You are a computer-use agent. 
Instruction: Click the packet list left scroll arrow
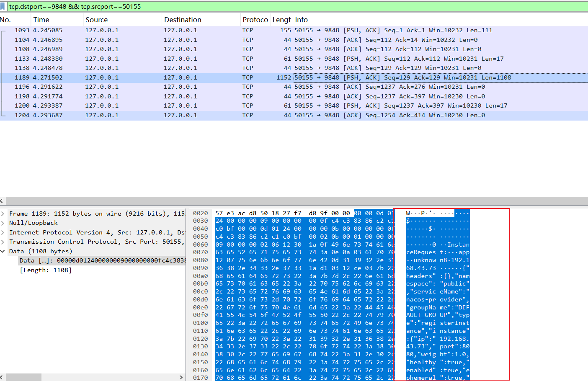2,201
